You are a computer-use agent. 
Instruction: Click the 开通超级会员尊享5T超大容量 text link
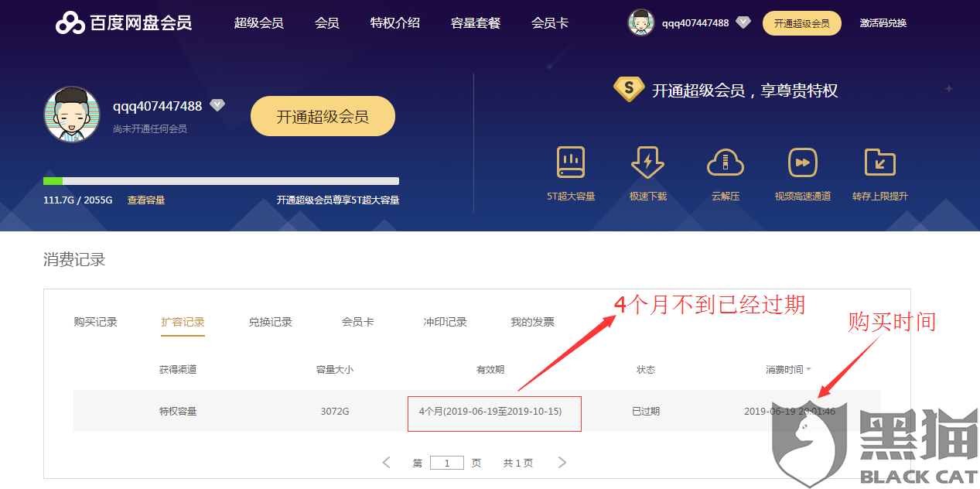[338, 200]
